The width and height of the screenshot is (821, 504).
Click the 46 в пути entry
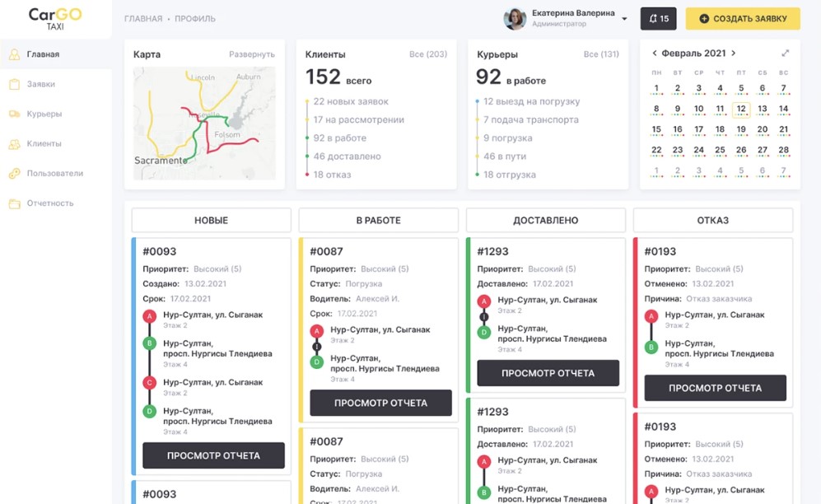coord(505,156)
